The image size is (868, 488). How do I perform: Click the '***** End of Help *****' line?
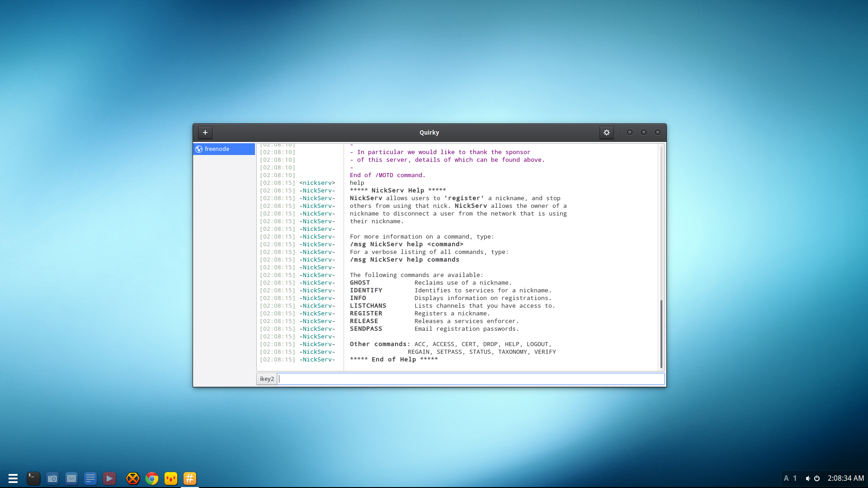coord(394,360)
